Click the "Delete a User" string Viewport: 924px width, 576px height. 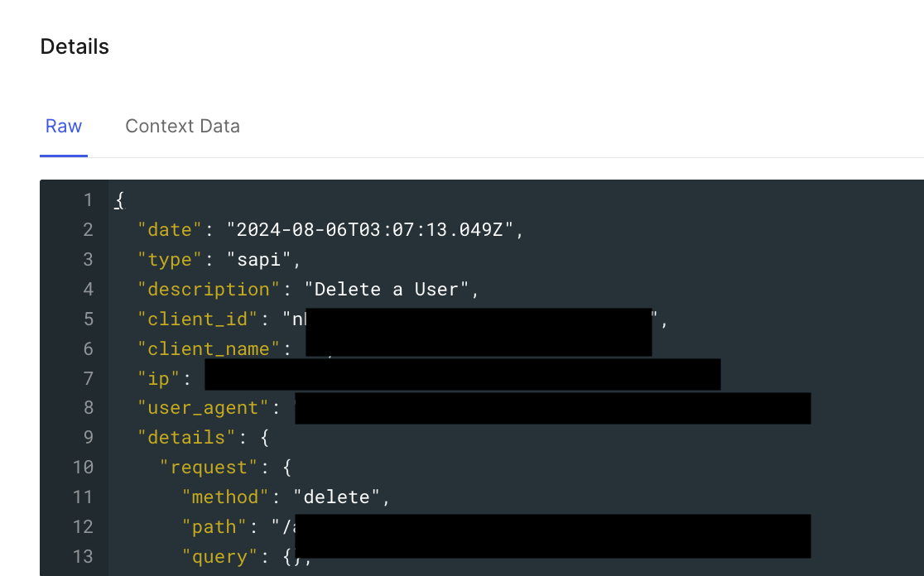point(387,289)
